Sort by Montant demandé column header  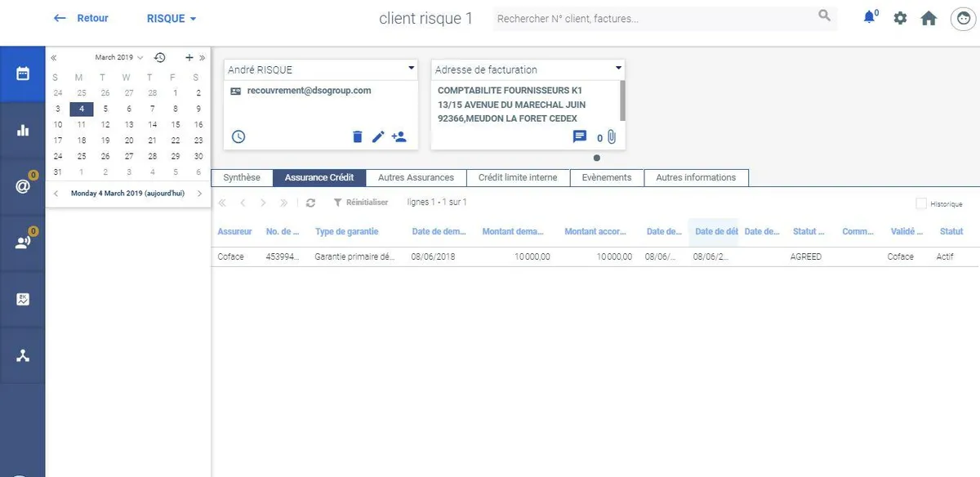(513, 232)
